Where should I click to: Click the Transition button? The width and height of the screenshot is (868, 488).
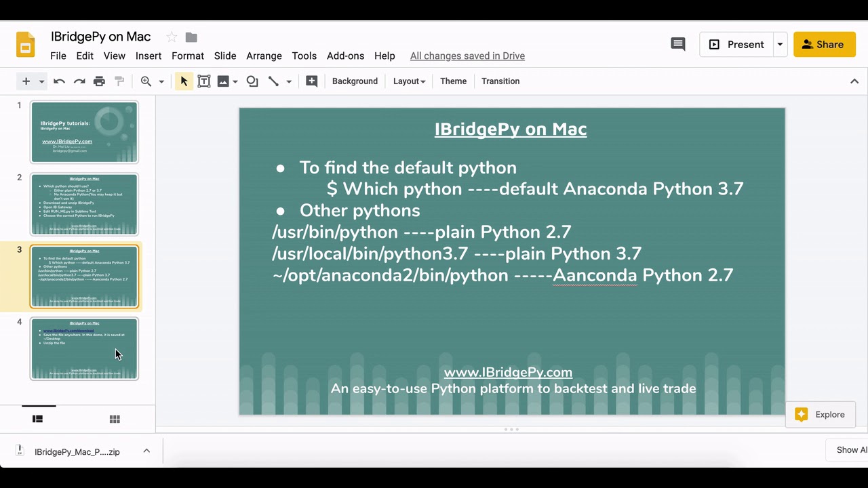point(500,81)
